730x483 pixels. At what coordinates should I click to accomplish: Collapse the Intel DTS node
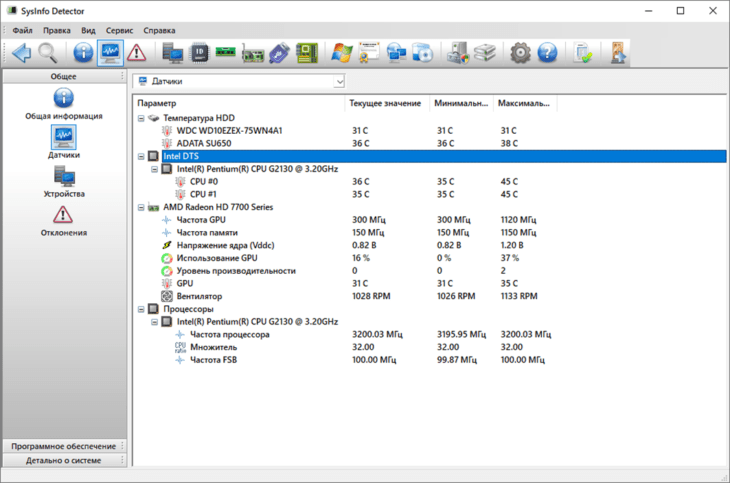tap(141, 156)
